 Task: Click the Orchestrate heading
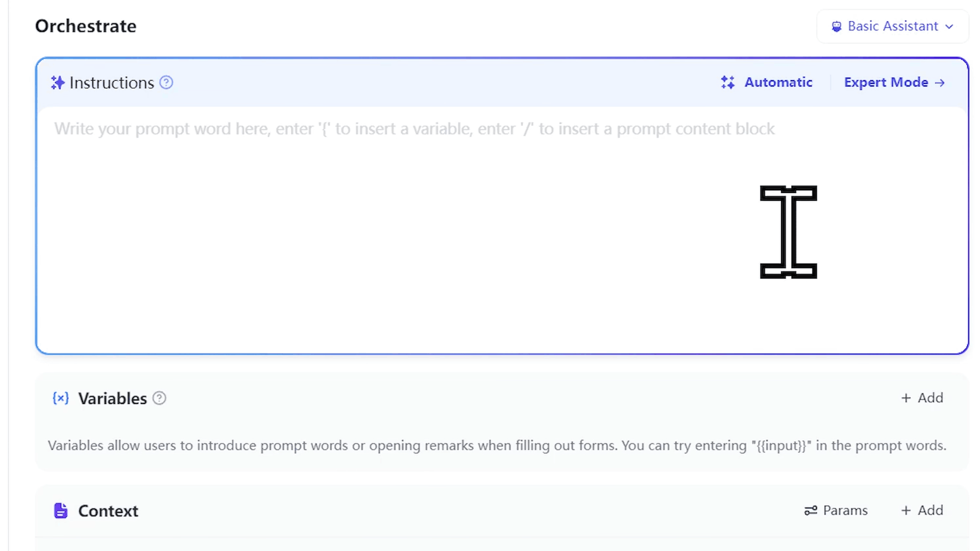(86, 27)
